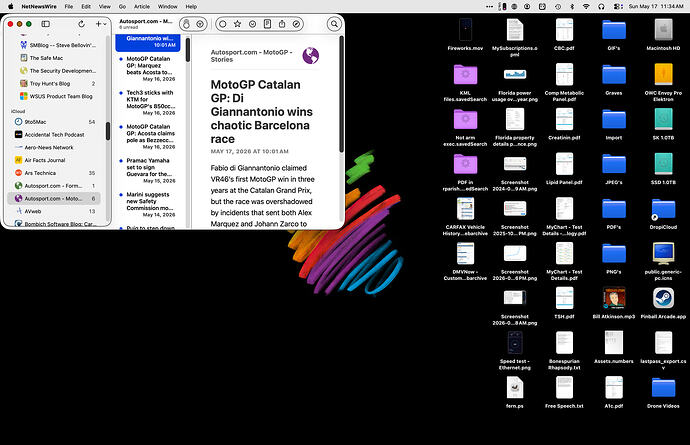Screen dimensions: 690x445
Task: Refresh all feeds with the circular arrow
Action: [81, 24]
